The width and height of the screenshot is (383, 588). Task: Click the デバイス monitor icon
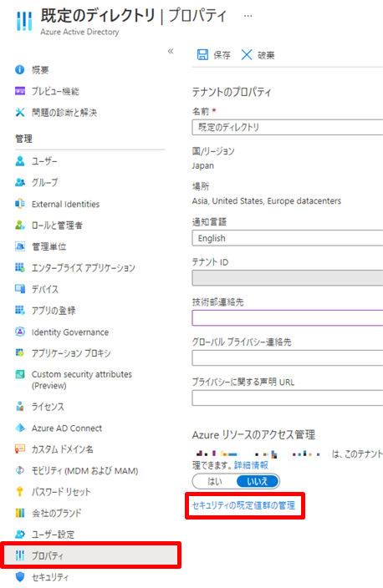pyautogui.click(x=20, y=289)
